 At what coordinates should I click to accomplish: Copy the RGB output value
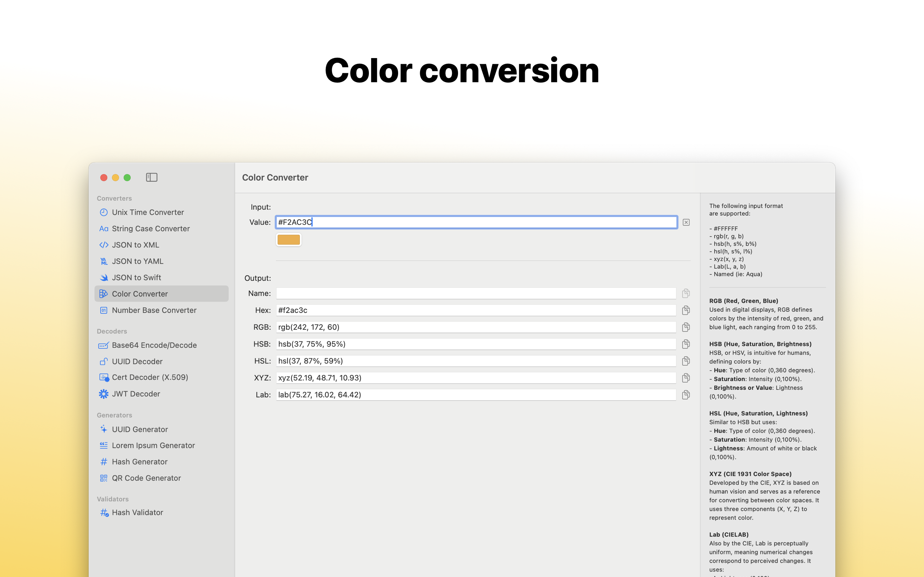point(686,327)
